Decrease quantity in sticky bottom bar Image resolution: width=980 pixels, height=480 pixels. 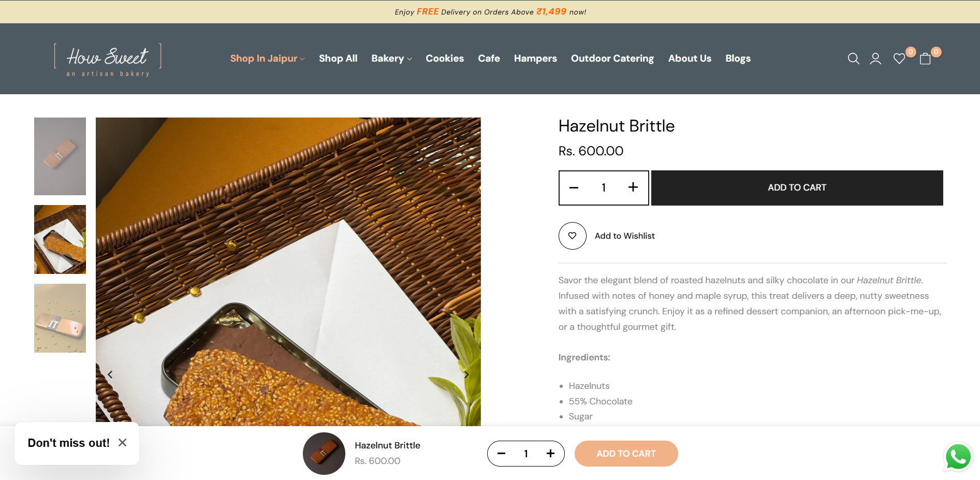tap(501, 454)
